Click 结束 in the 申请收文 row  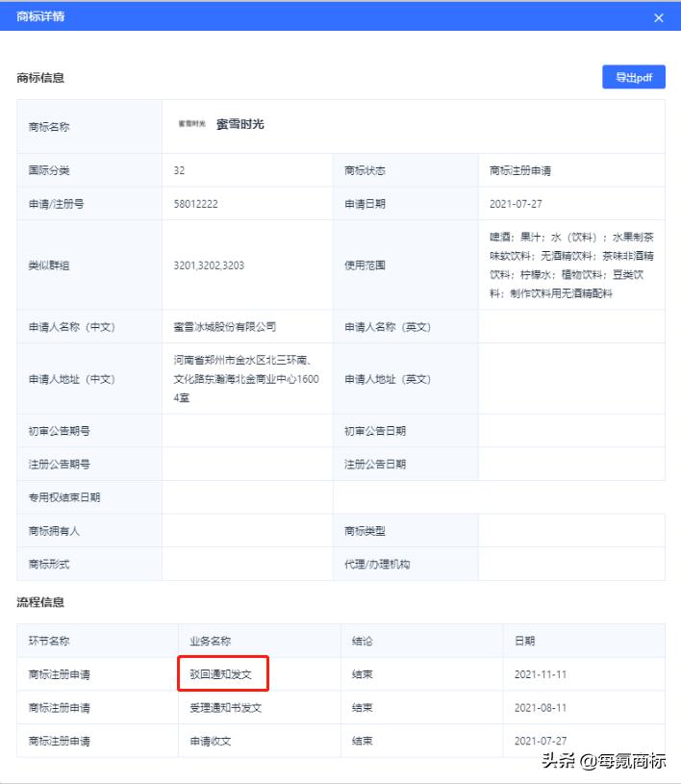[362, 741]
